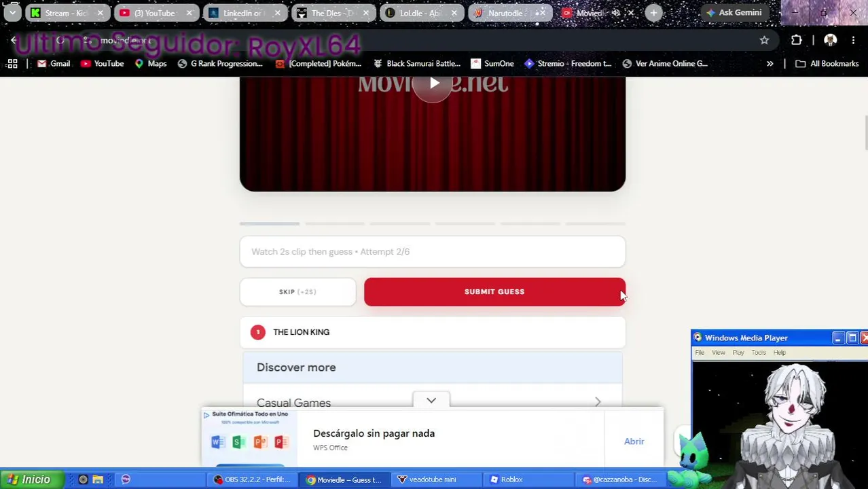Open YouTube bookmark
This screenshot has height=489, width=868.
pyautogui.click(x=102, y=64)
